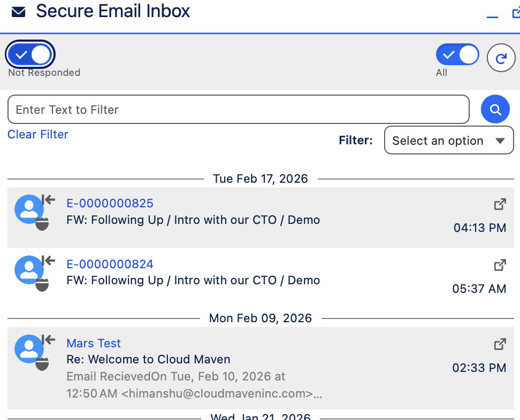Image resolution: width=520 pixels, height=420 pixels.
Task: Click the Email RecievedOn preview text
Action: pyautogui.click(x=194, y=385)
